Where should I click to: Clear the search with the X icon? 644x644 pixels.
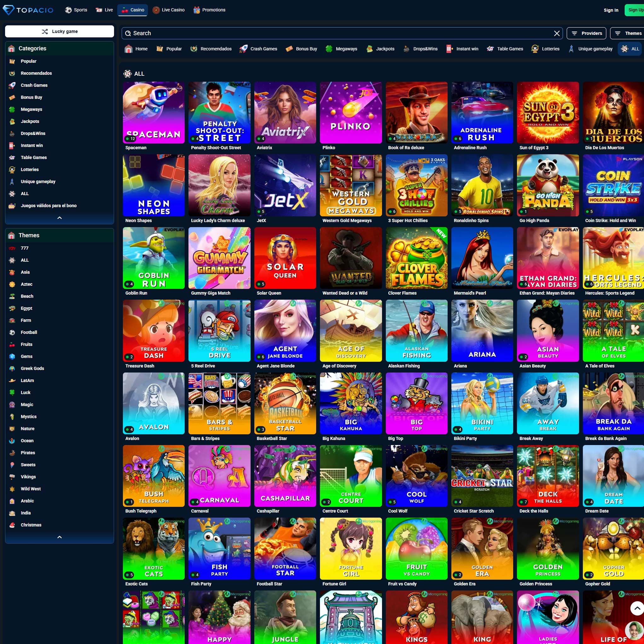pos(557,33)
